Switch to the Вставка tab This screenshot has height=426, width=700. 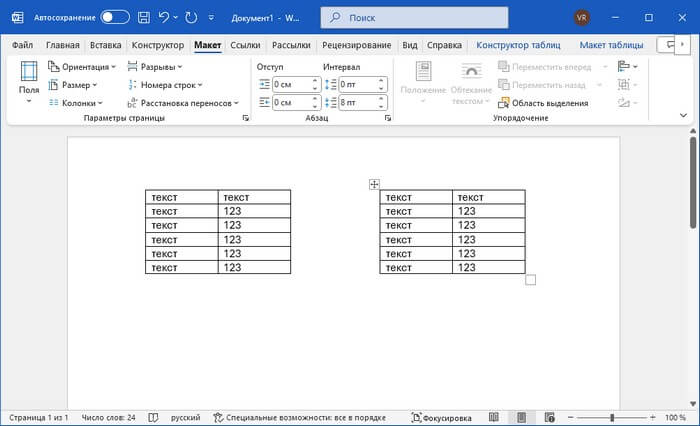pyautogui.click(x=105, y=45)
